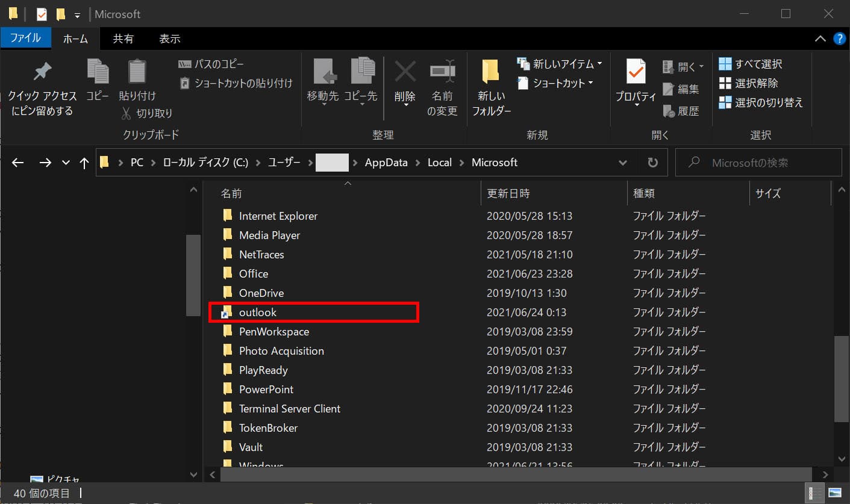This screenshot has width=850, height=504.
Task: Click the Refresh button next to address bar
Action: point(652,163)
